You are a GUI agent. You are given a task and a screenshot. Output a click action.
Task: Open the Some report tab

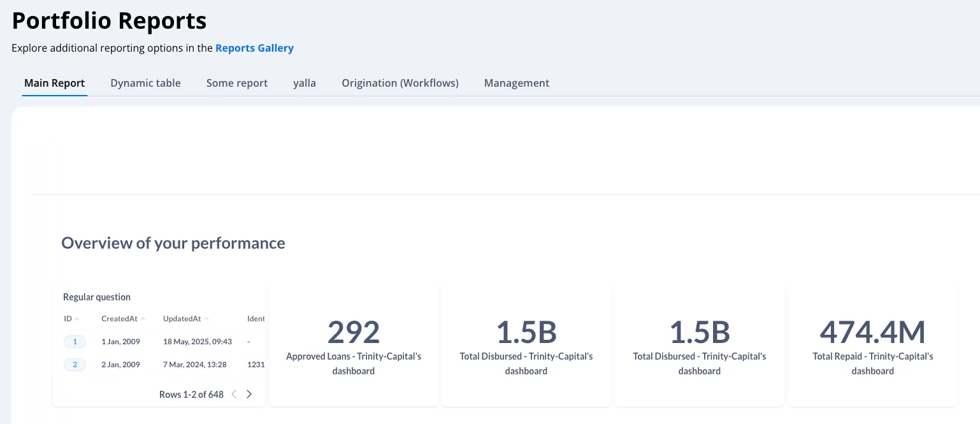coord(237,83)
